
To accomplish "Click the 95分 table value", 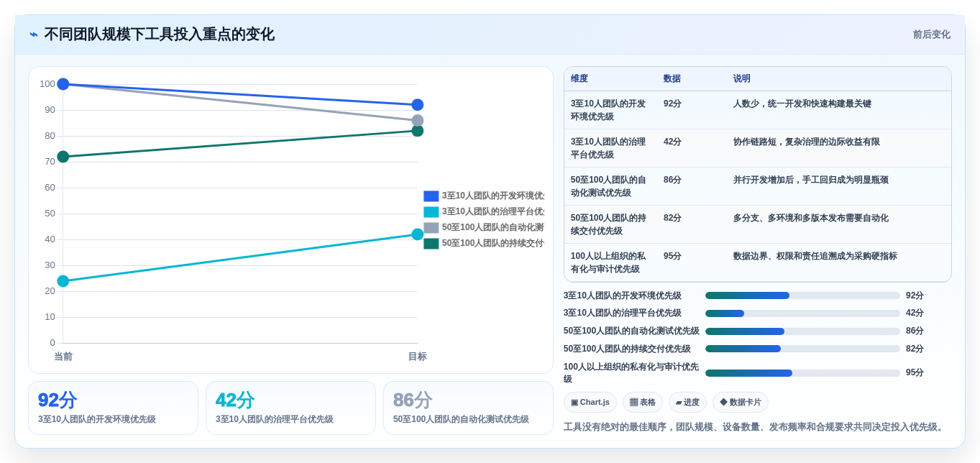I will coord(672,256).
